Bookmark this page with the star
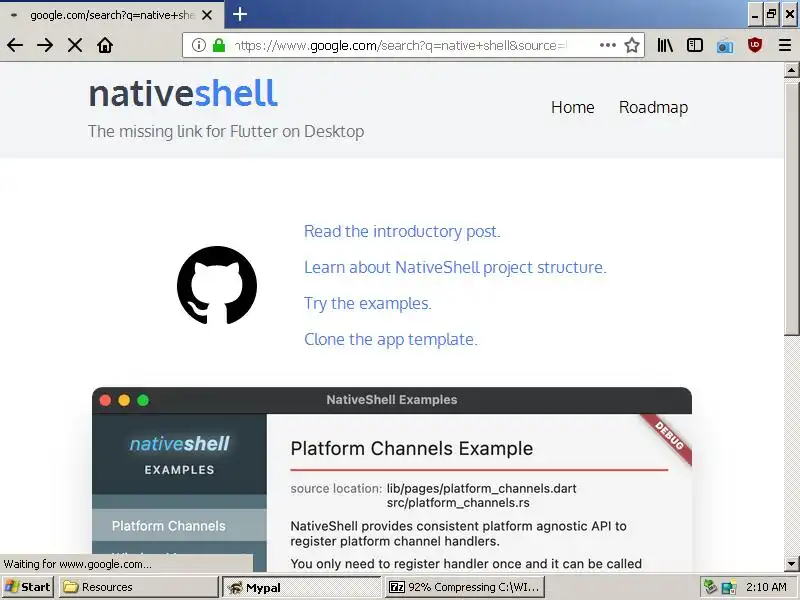800x600 pixels. point(632,45)
